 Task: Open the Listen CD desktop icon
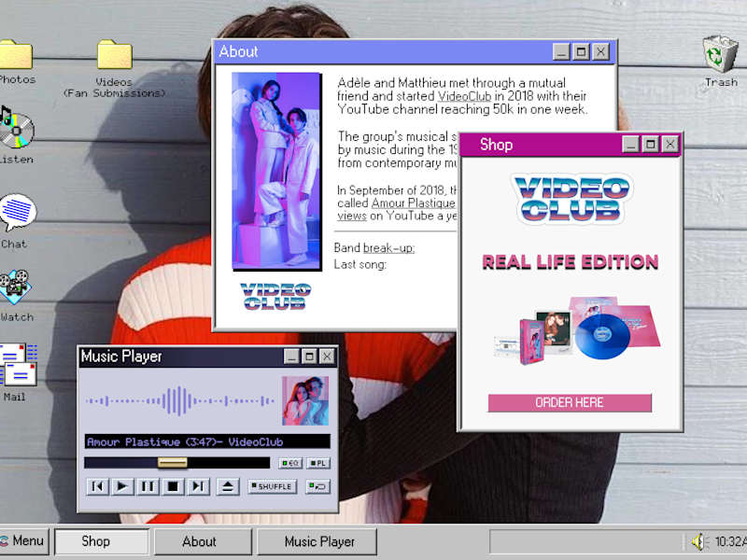tap(16, 129)
